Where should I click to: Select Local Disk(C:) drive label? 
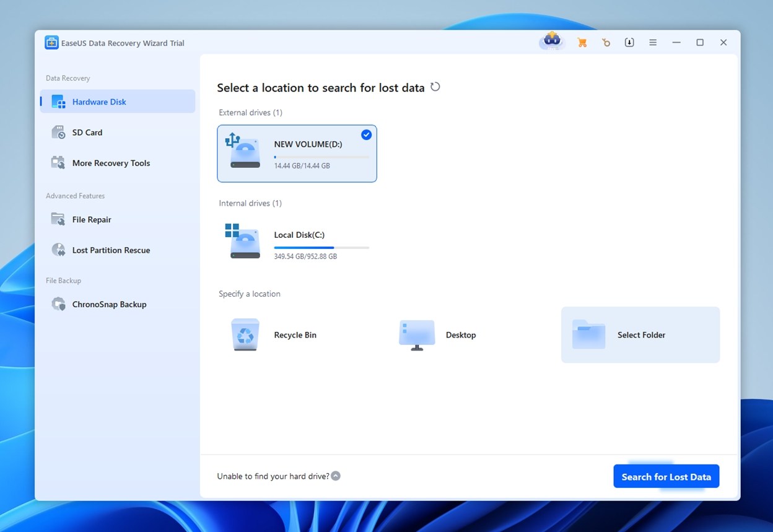[299, 235]
